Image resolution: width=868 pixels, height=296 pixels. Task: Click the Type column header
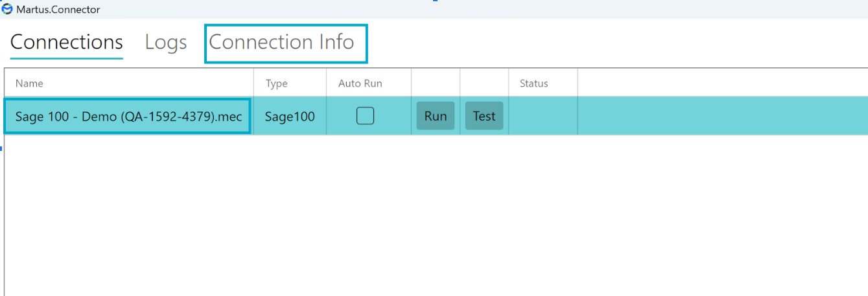290,83
